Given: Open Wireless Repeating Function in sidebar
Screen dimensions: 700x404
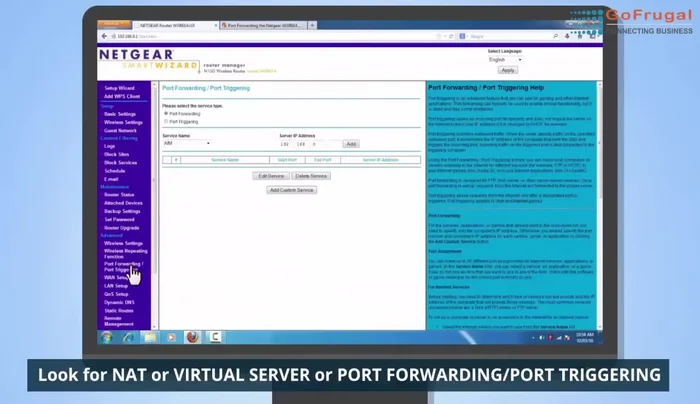Looking at the screenshot, I should (x=125, y=254).
